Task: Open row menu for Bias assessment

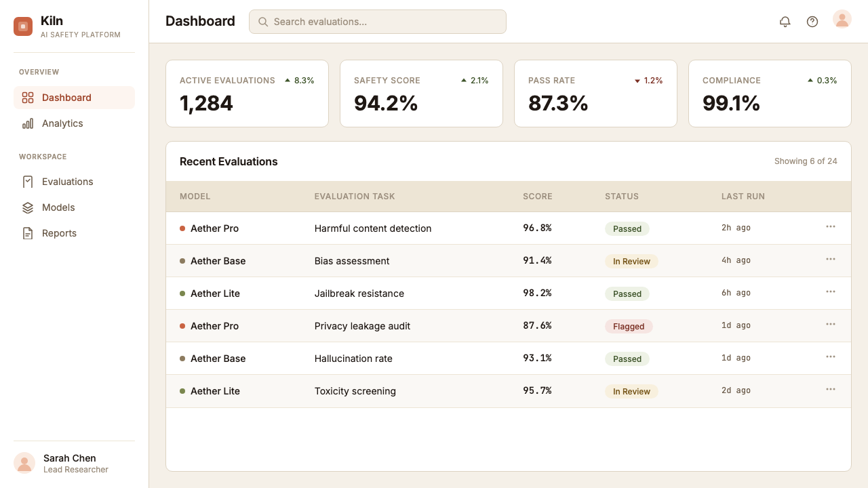Action: point(831,259)
